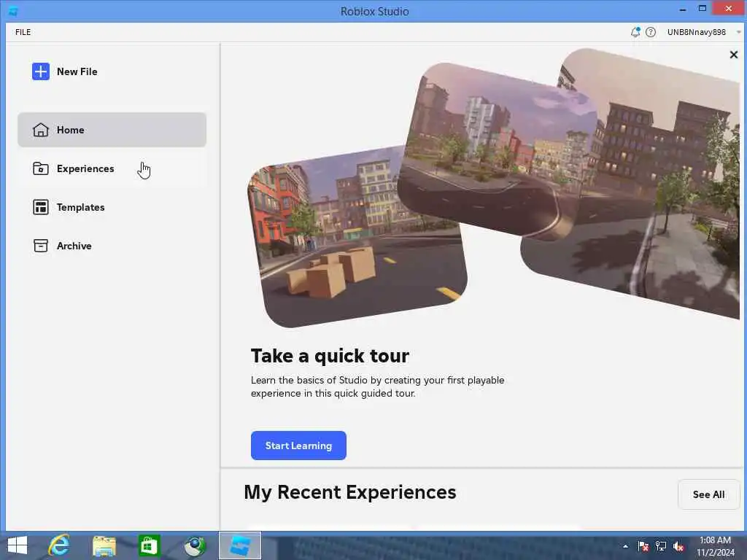Click the New File label
The height and width of the screenshot is (560, 747).
pos(77,71)
